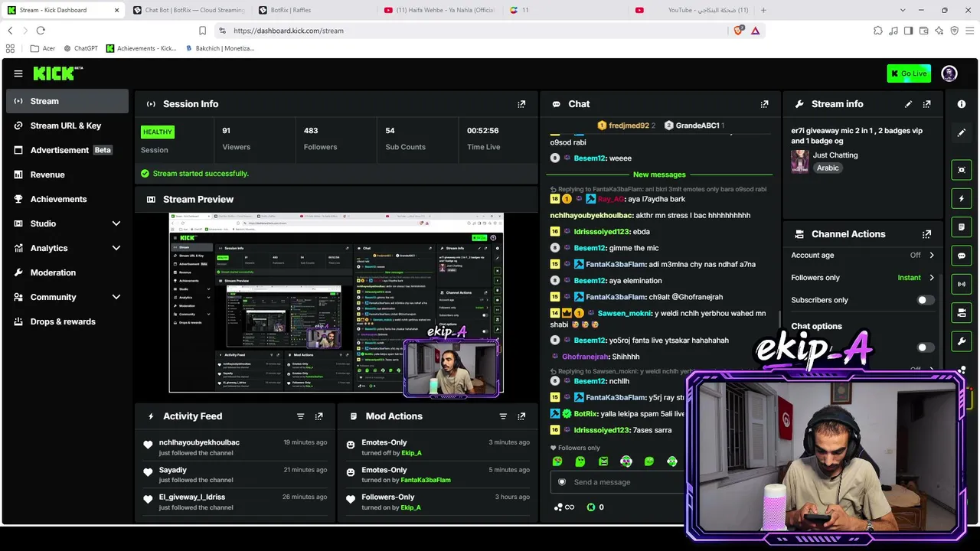
Task: Go to Advertisement Beta page
Action: click(67, 150)
